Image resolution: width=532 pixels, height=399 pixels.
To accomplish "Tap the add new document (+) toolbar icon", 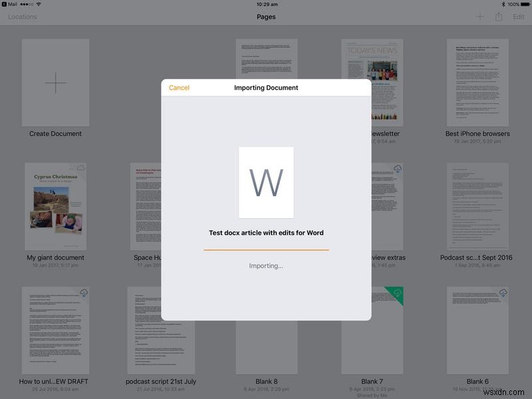I will tap(480, 16).
